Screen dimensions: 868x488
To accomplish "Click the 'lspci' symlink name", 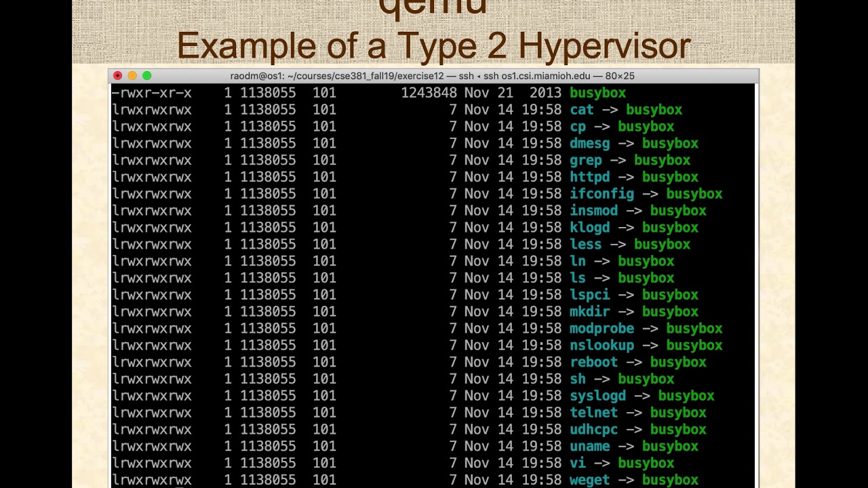I will tap(589, 295).
